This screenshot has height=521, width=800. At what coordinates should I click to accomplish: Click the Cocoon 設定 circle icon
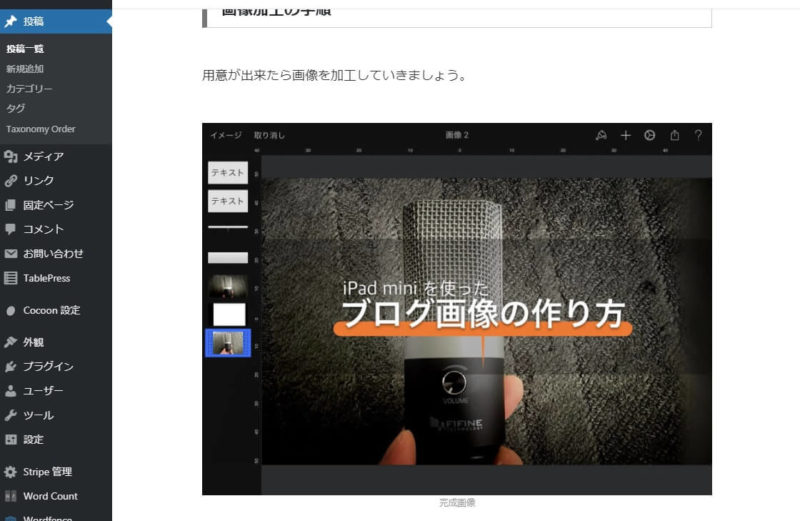[11, 311]
